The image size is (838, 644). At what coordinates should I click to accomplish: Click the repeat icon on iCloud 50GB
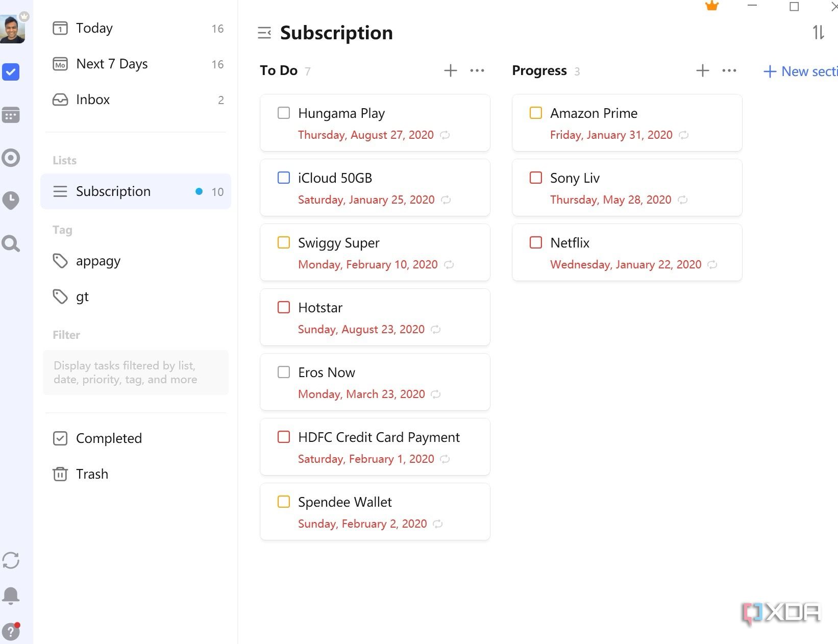[446, 200]
